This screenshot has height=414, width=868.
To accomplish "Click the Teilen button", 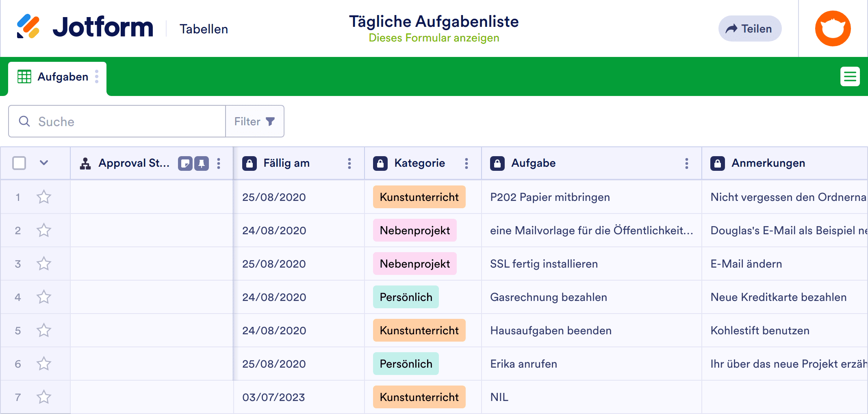I will point(750,28).
